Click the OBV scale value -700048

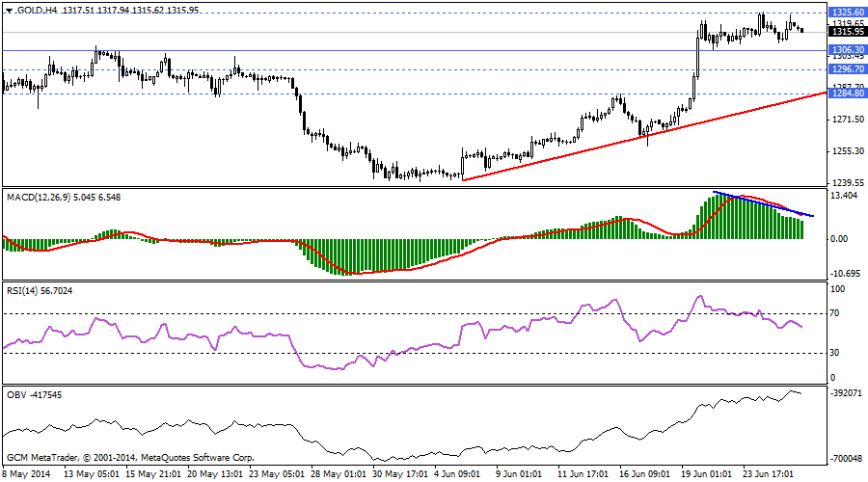(x=847, y=459)
